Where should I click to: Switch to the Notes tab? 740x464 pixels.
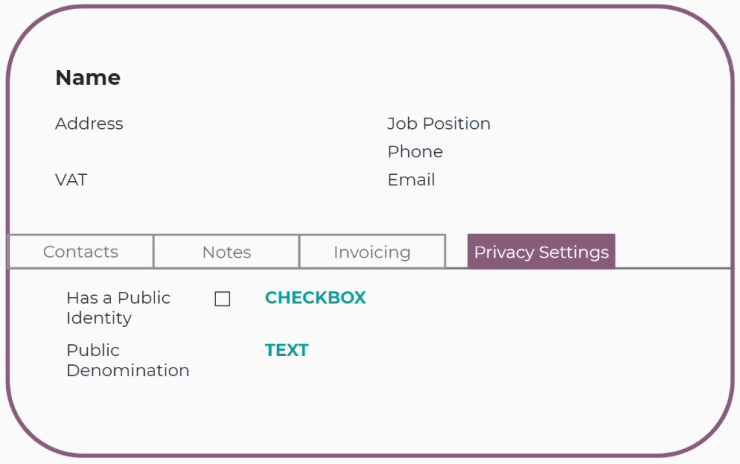tap(227, 252)
